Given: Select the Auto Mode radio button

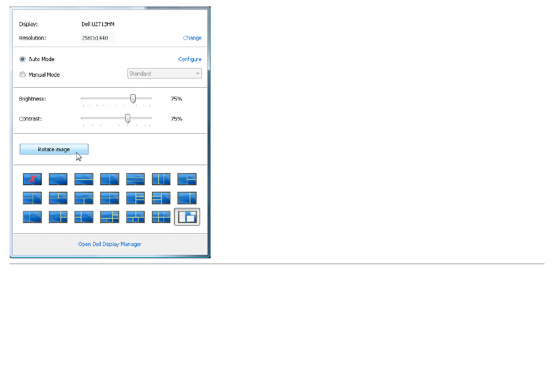Looking at the screenshot, I should [x=22, y=59].
